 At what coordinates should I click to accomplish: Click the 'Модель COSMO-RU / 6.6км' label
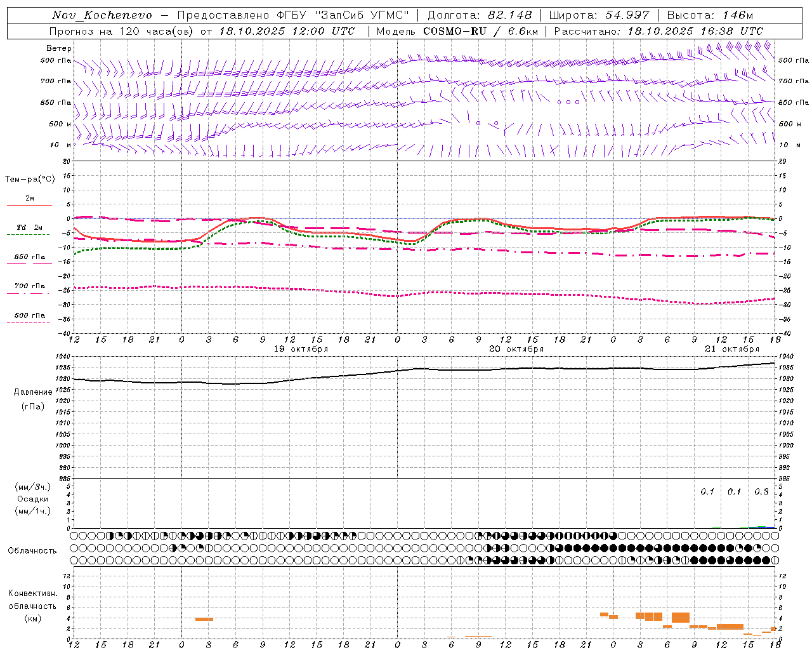pos(457,31)
